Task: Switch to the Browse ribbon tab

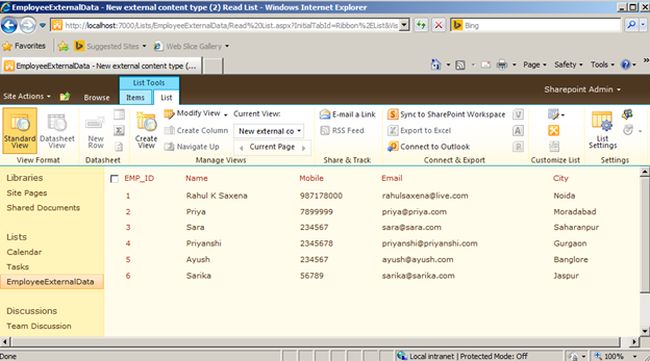Action: [x=97, y=98]
